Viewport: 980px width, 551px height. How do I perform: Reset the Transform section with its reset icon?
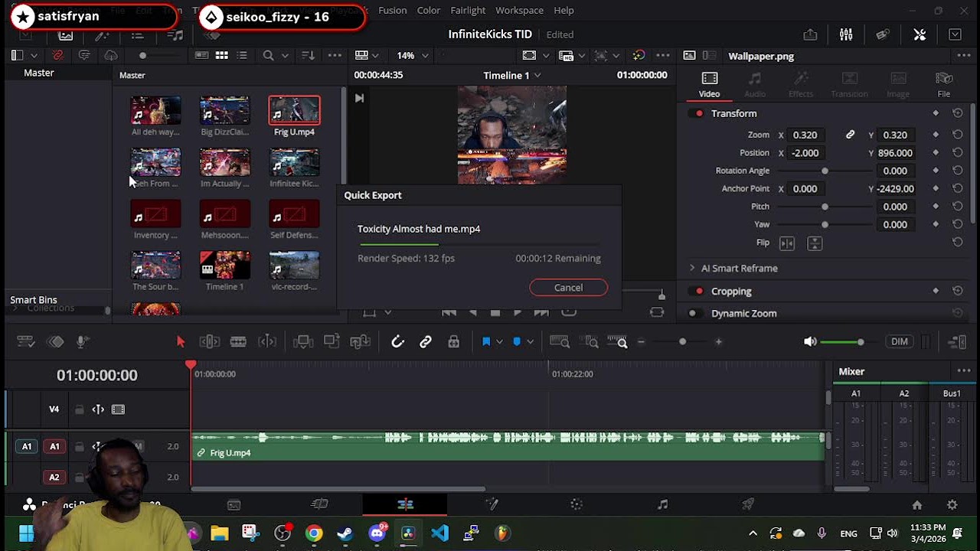click(x=957, y=113)
